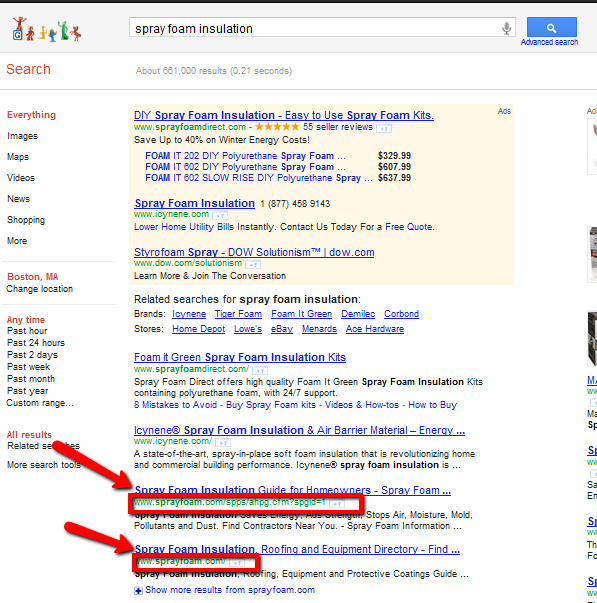Screen dimensions: 597x603
Task: Open Advanced search link
Action: pyautogui.click(x=549, y=42)
